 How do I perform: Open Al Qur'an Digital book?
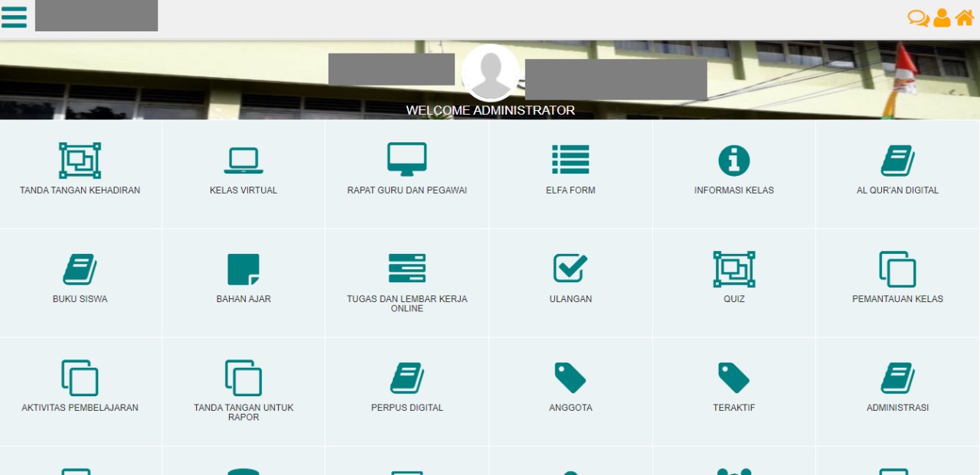tap(897, 161)
